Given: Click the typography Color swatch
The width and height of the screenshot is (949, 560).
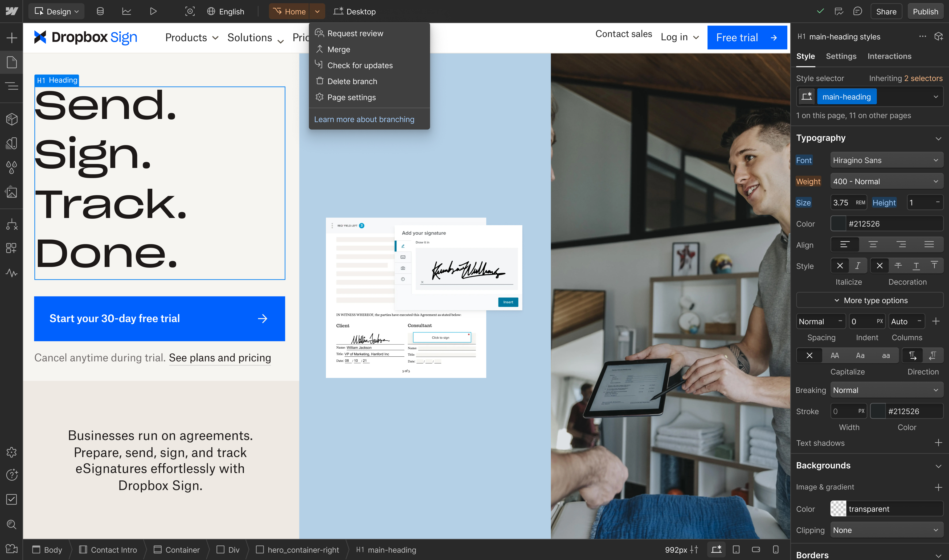Looking at the screenshot, I should [x=838, y=224].
